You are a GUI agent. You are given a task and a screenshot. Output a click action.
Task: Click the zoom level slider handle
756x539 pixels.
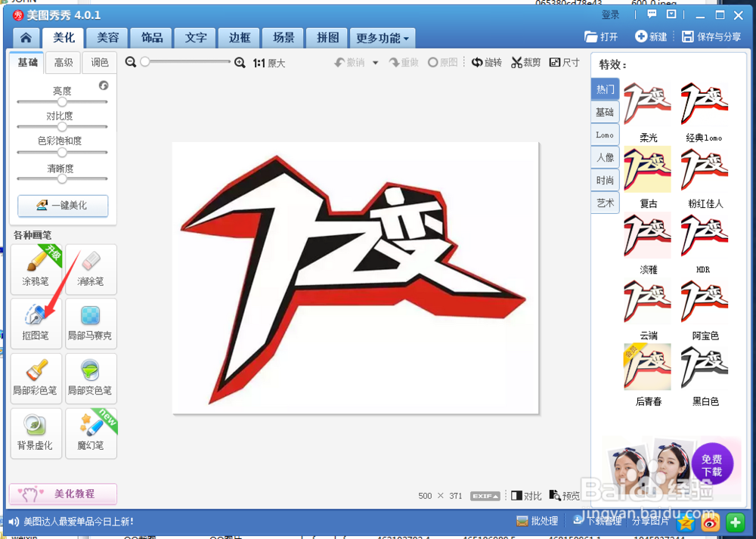(145, 62)
